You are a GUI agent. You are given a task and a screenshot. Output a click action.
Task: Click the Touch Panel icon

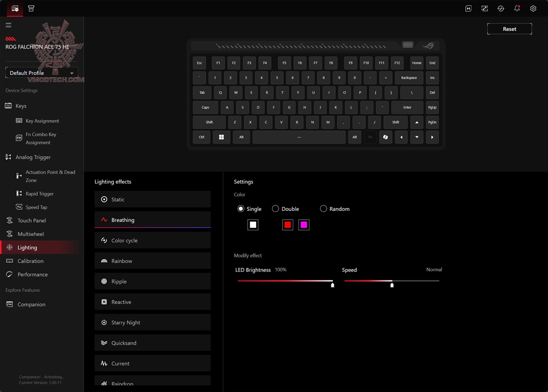click(10, 221)
